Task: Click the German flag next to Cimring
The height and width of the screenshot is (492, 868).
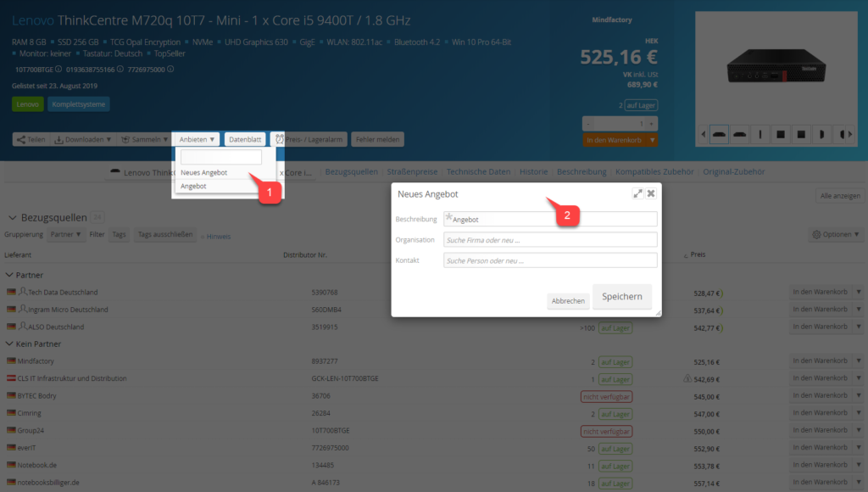Action: (11, 413)
